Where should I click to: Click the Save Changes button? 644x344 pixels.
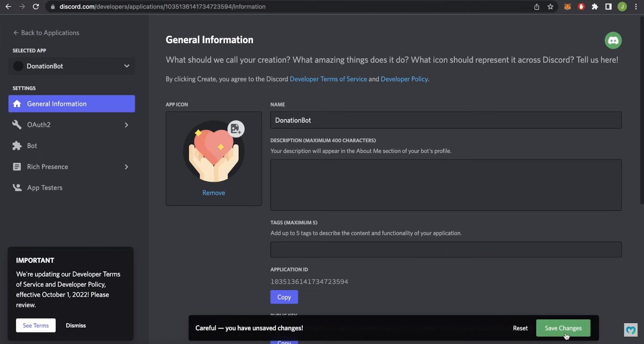coord(563,328)
